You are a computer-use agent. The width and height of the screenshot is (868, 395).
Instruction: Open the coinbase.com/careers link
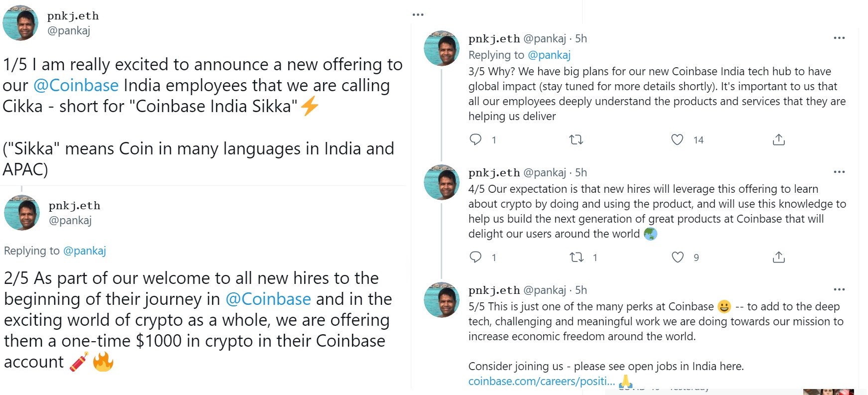pos(541,382)
